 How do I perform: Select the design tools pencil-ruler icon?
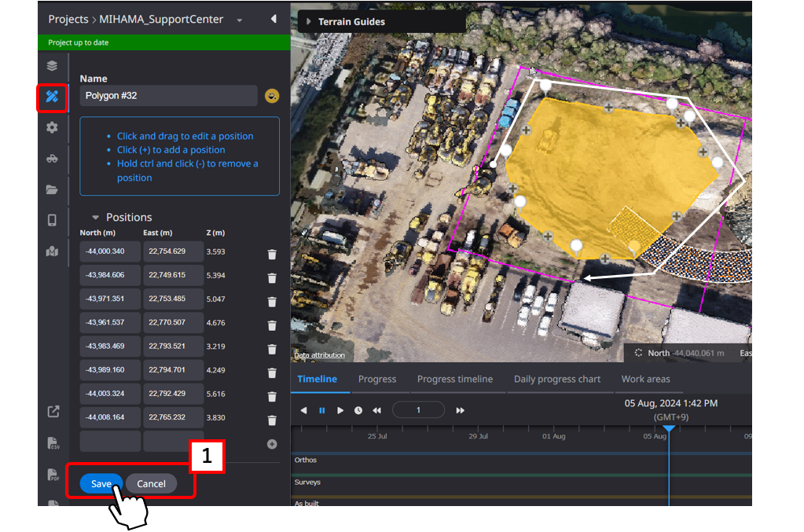point(52,97)
